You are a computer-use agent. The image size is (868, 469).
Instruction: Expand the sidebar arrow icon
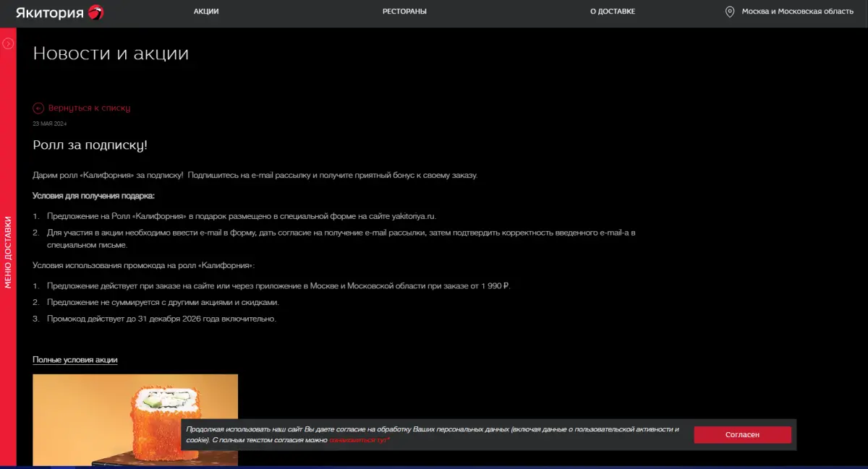pyautogui.click(x=8, y=43)
